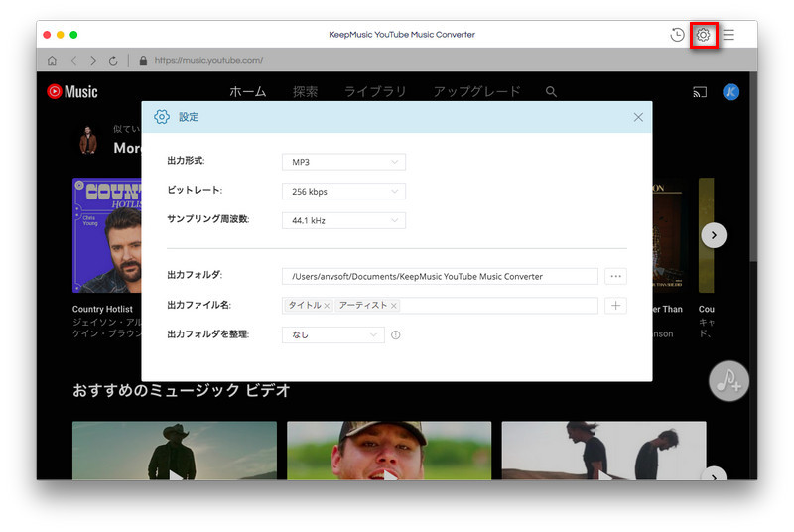Image resolution: width=794 pixels, height=532 pixels.
Task: Switch to the アップグレード tab
Action: pos(476,91)
